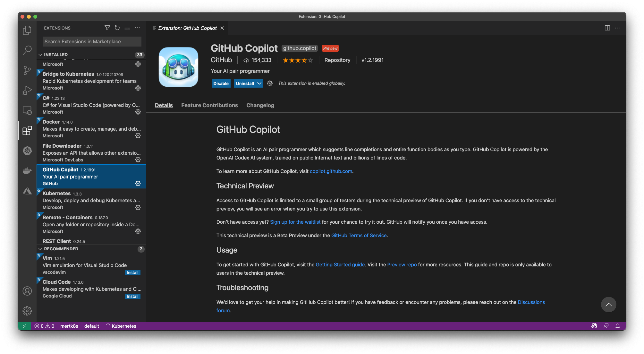Viewport: 644px width, 354px height.
Task: Click the feedback icon in status bar
Action: [x=606, y=326]
